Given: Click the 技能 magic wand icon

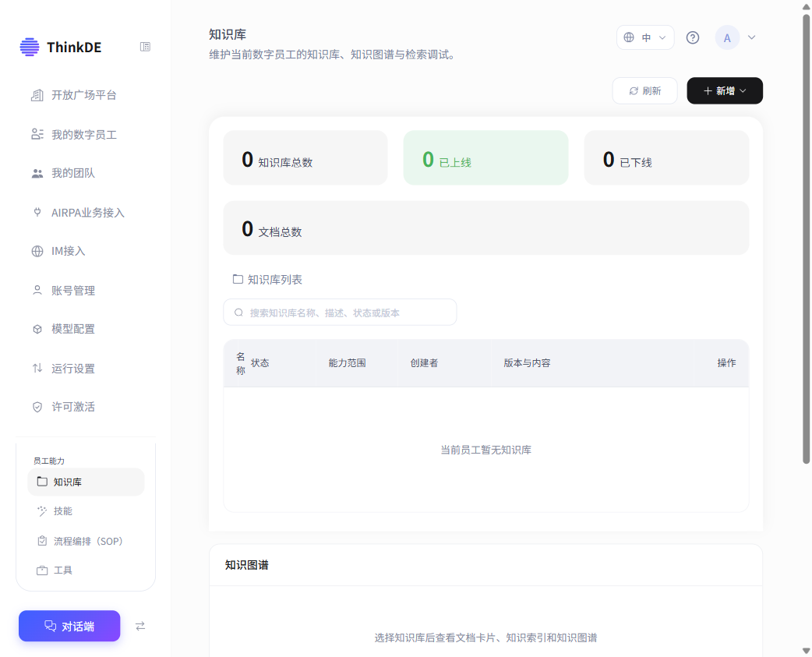Looking at the screenshot, I should pos(42,511).
